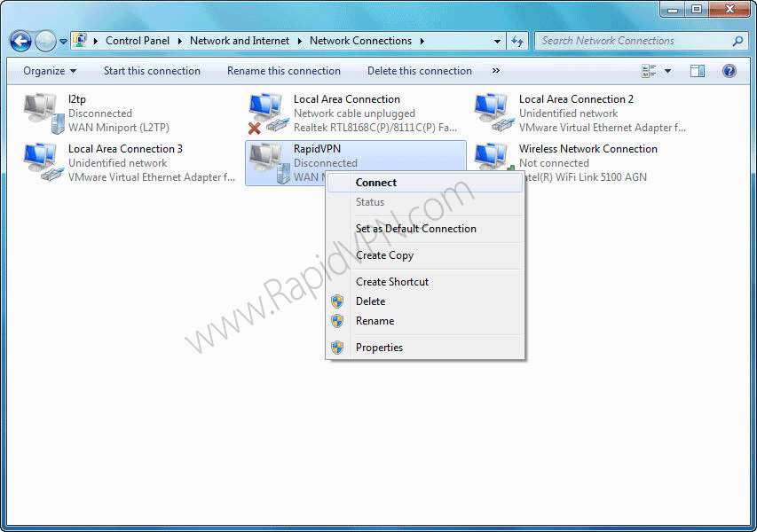Select Wireless Network Connection icon
Screen dimensions: 757x532
click(494, 158)
